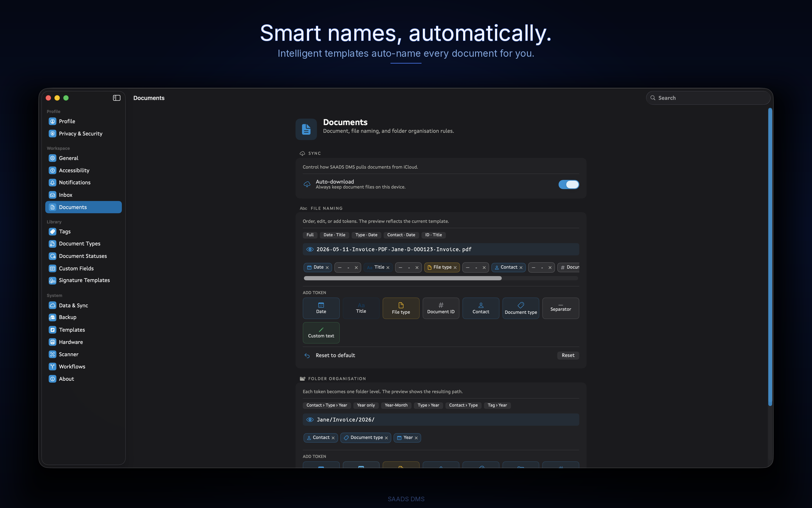
Task: Open Document Types section
Action: pos(83,244)
